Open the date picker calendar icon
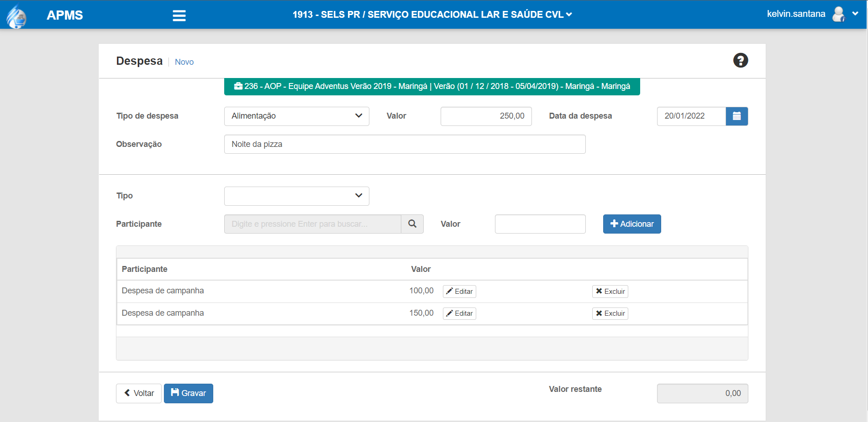The image size is (868, 422). click(x=736, y=116)
